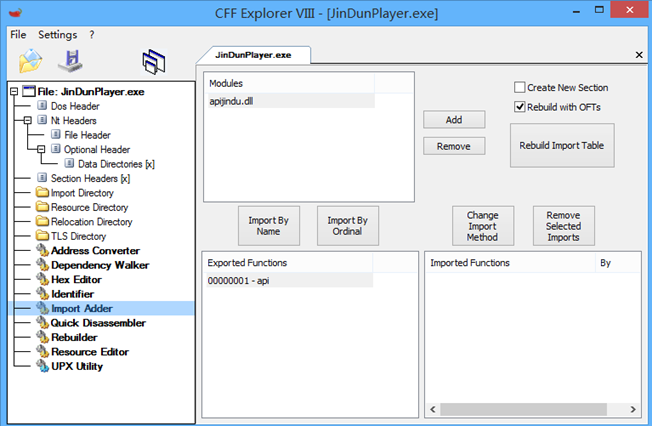Screen dimensions: 652x426
Task: Select the Hex Editor tree item label
Action: click(x=76, y=279)
